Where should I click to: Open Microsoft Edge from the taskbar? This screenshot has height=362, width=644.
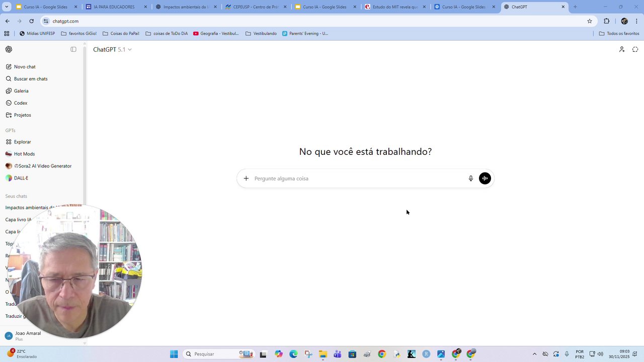[293, 354]
